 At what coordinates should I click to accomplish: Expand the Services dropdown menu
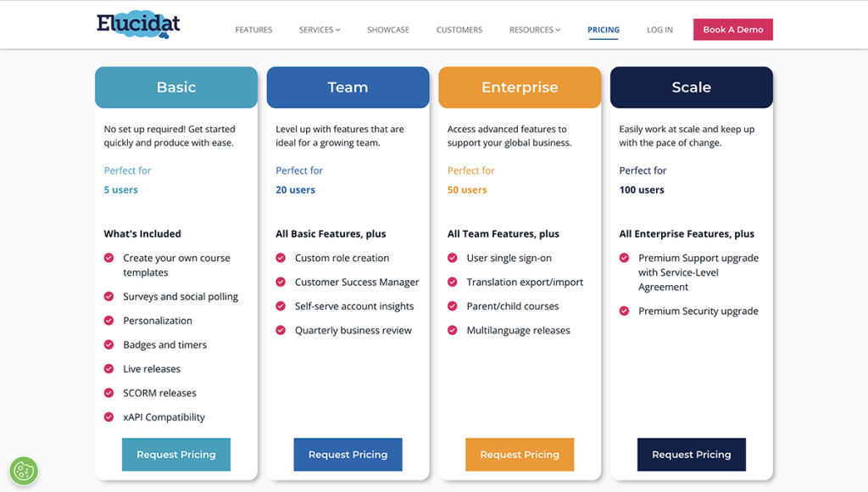coord(320,30)
